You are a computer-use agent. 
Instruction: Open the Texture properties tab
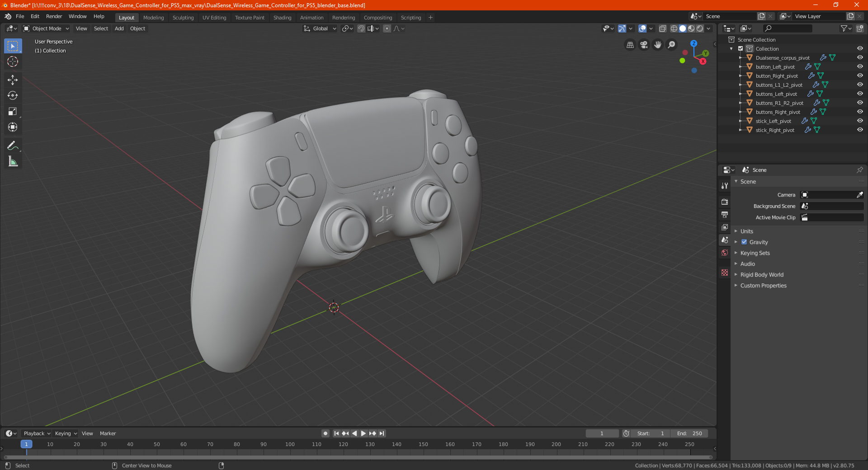(725, 273)
